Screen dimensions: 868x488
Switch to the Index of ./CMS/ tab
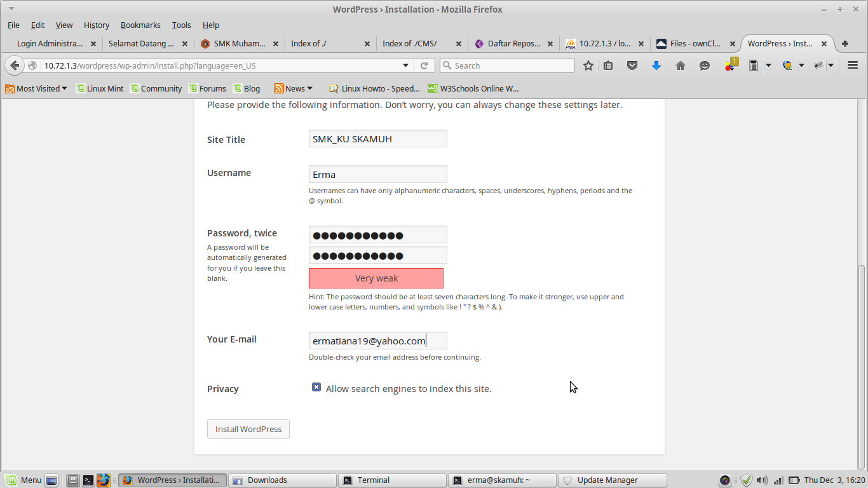[x=421, y=44]
